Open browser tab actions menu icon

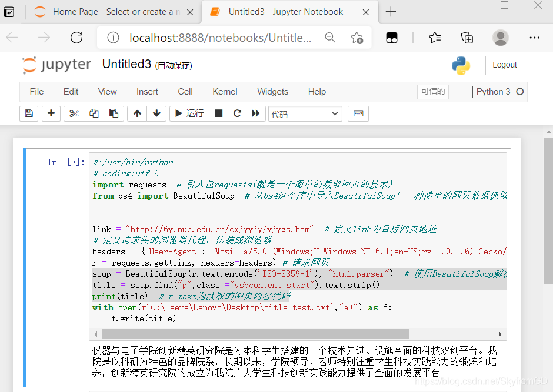click(x=9, y=12)
